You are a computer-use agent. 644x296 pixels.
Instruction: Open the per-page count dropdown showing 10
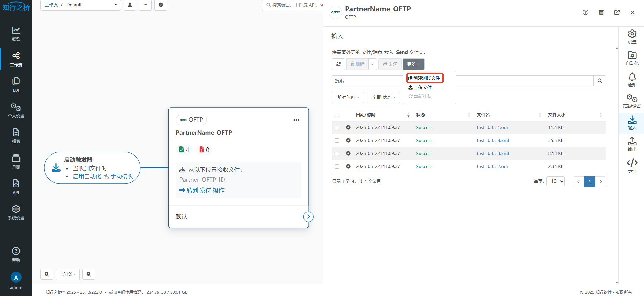point(555,181)
